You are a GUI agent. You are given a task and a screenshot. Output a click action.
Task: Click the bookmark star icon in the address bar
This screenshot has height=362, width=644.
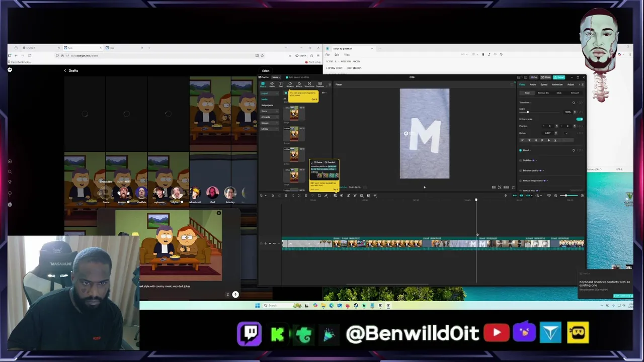point(262,55)
